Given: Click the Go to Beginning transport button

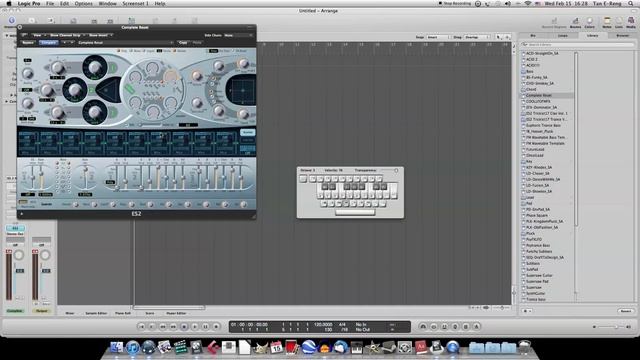Looking at the screenshot, I should click(141, 327).
